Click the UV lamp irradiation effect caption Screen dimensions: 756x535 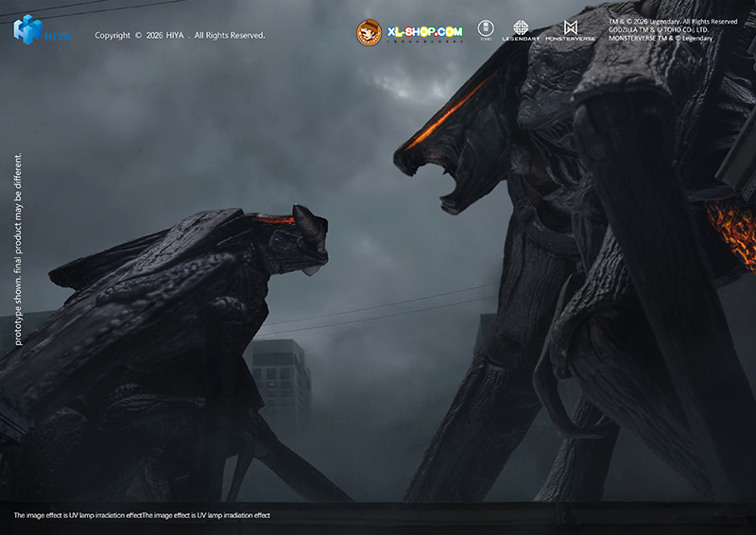142,515
